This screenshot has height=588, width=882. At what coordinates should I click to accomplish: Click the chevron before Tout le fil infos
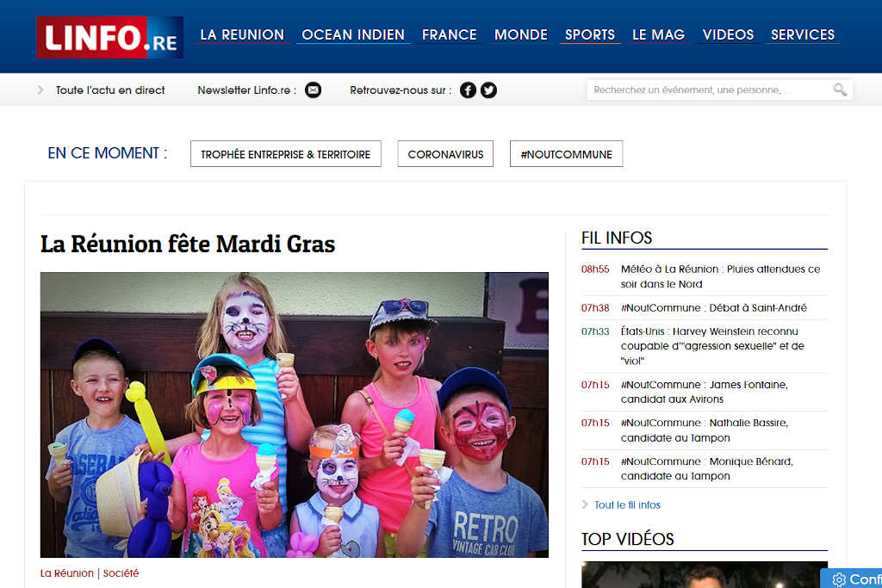tap(585, 504)
